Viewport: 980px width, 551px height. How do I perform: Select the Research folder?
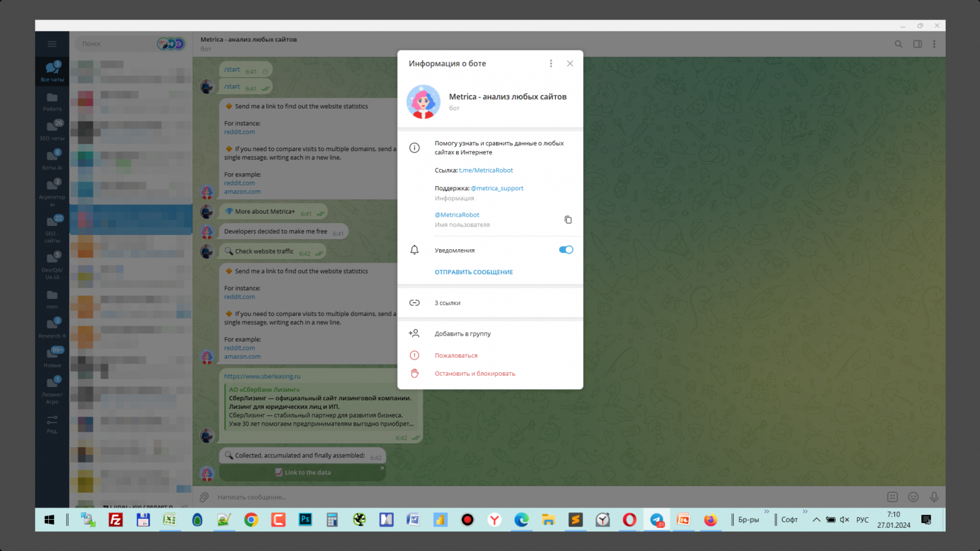52,328
